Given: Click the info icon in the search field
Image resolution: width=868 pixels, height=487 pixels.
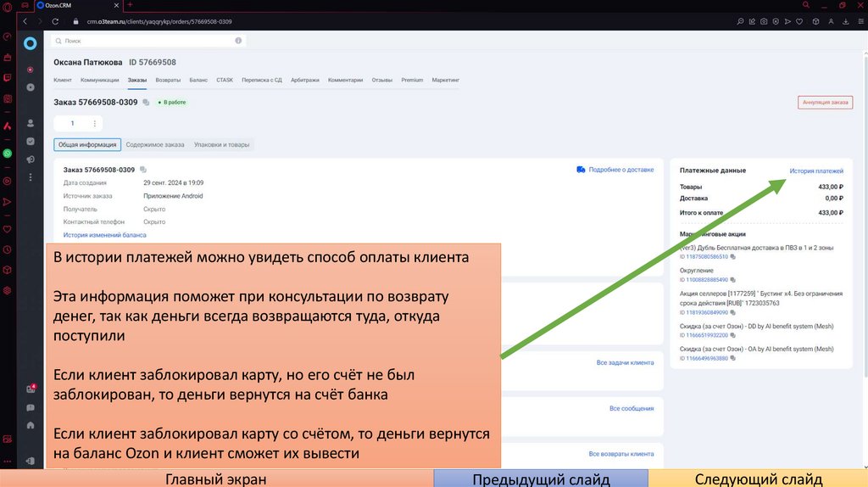Looking at the screenshot, I should 238,41.
